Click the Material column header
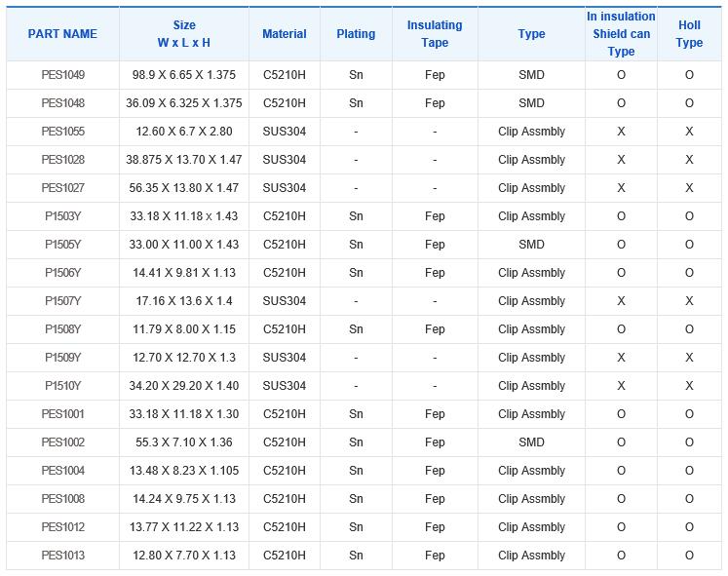Image resolution: width=728 pixels, height=576 pixels. point(285,34)
